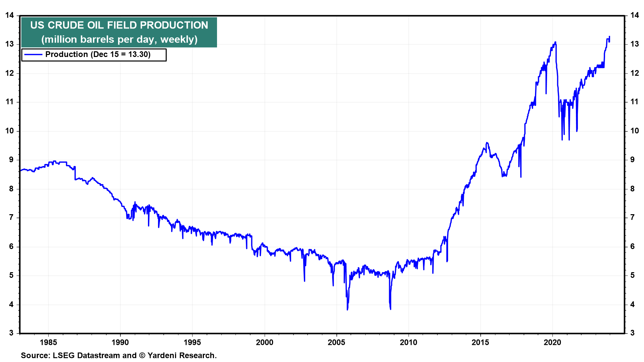Click the million barrels per day subtitle
644x362 pixels.
119,40
